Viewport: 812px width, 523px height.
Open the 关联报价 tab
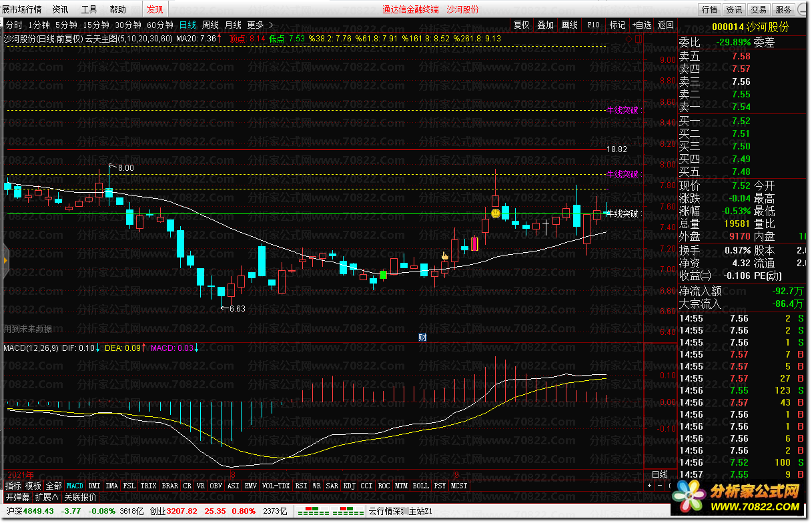coord(80,497)
